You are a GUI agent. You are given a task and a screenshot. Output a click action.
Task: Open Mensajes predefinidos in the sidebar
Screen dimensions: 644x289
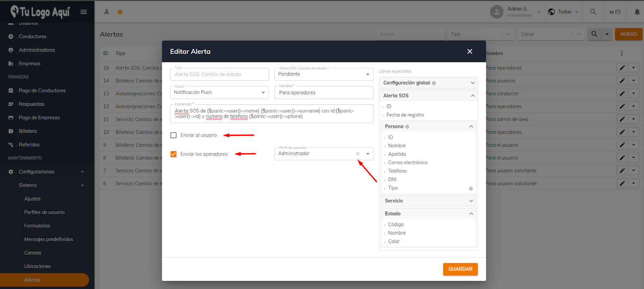[49, 239]
